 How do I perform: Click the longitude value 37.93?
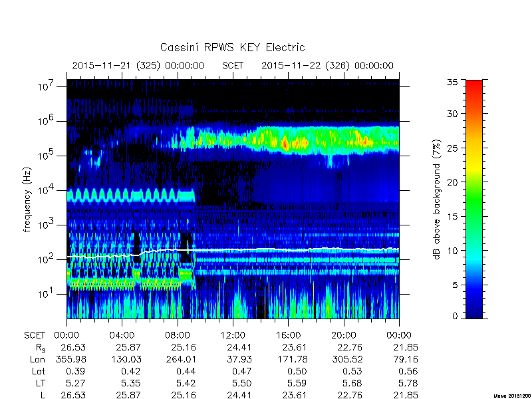click(239, 359)
